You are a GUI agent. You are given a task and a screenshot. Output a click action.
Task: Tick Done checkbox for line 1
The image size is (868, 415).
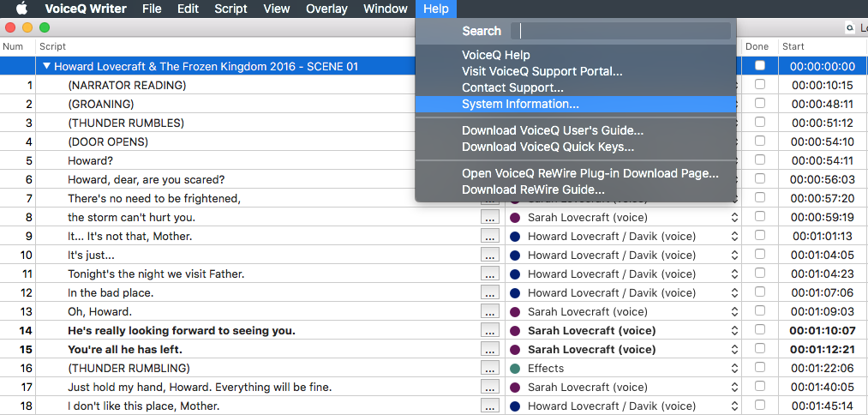click(760, 84)
